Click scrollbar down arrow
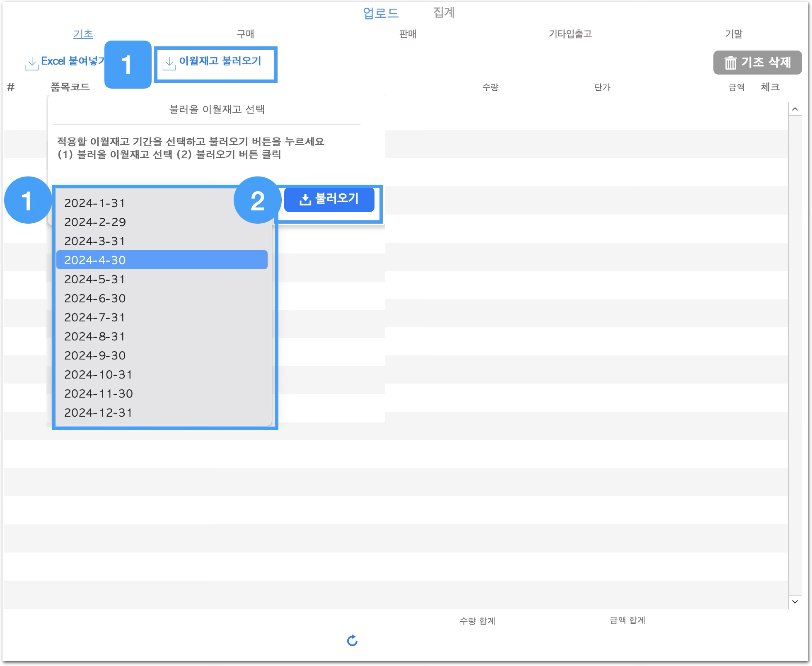 (795, 602)
